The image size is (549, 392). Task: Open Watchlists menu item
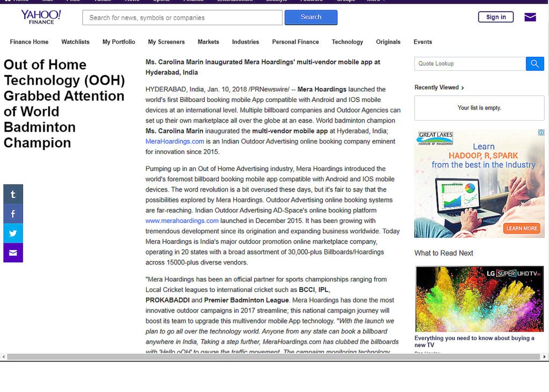point(75,42)
